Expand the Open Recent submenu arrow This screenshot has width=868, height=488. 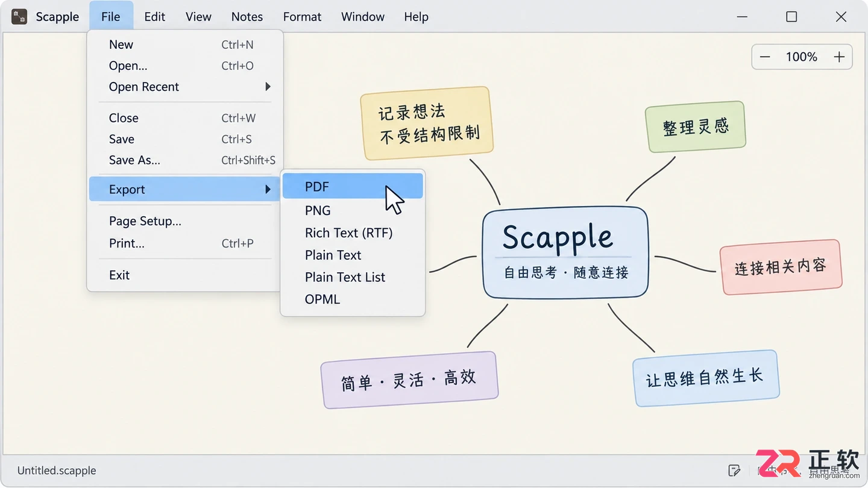pos(268,87)
